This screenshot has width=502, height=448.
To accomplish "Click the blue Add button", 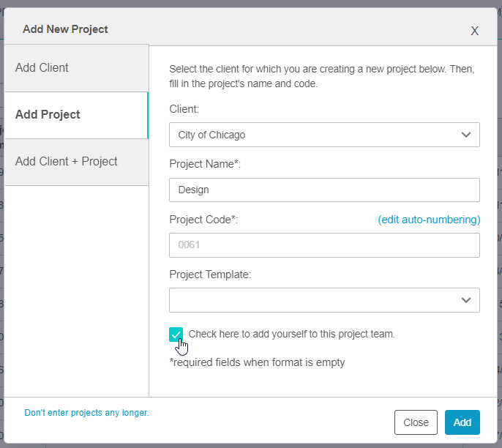I will 462,422.
